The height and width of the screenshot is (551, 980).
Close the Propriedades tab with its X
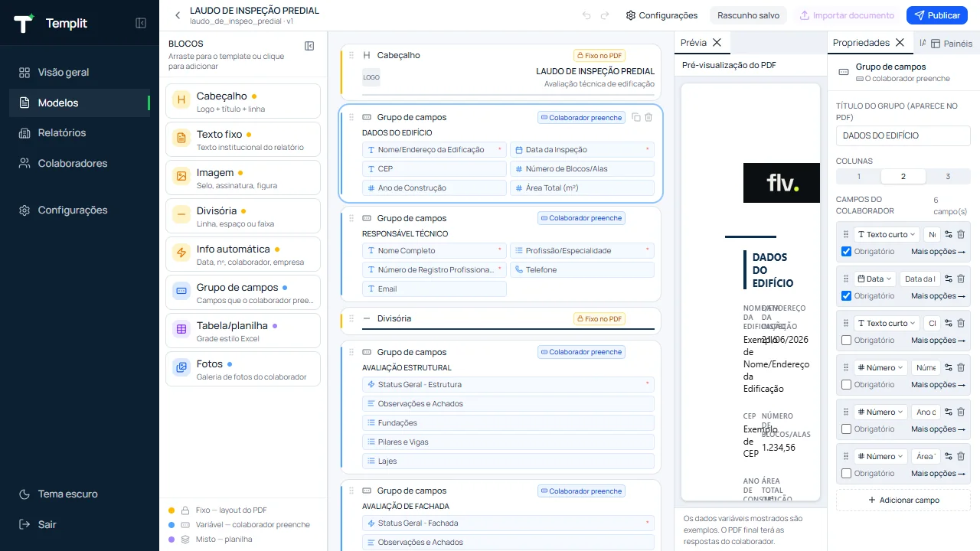(900, 43)
